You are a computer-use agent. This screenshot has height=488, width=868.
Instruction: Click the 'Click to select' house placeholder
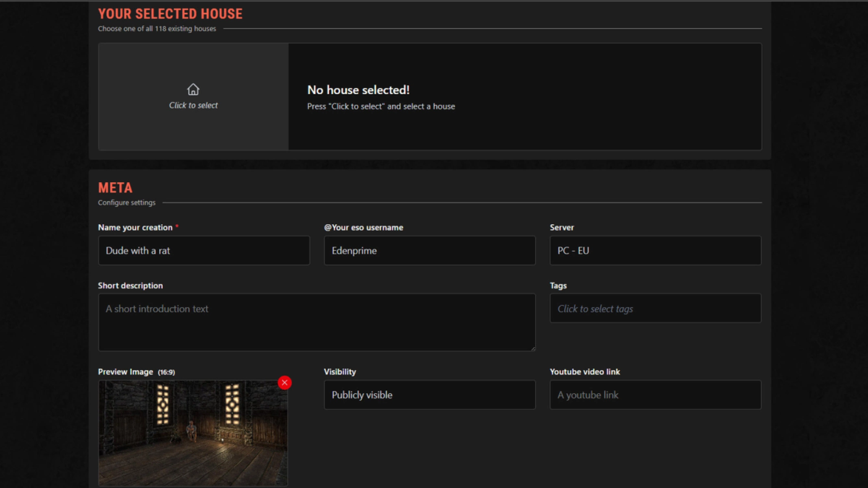point(193,105)
